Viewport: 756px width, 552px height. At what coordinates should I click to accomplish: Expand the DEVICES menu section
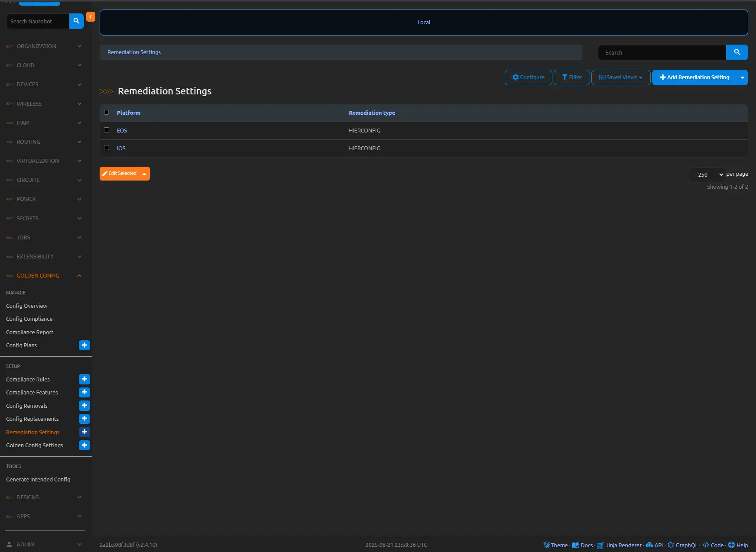click(43, 84)
